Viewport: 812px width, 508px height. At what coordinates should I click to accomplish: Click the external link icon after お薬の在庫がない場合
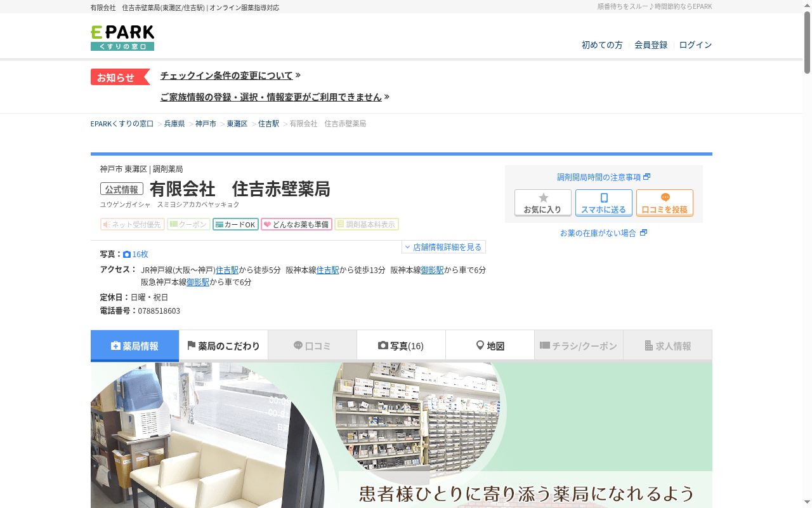tap(643, 233)
